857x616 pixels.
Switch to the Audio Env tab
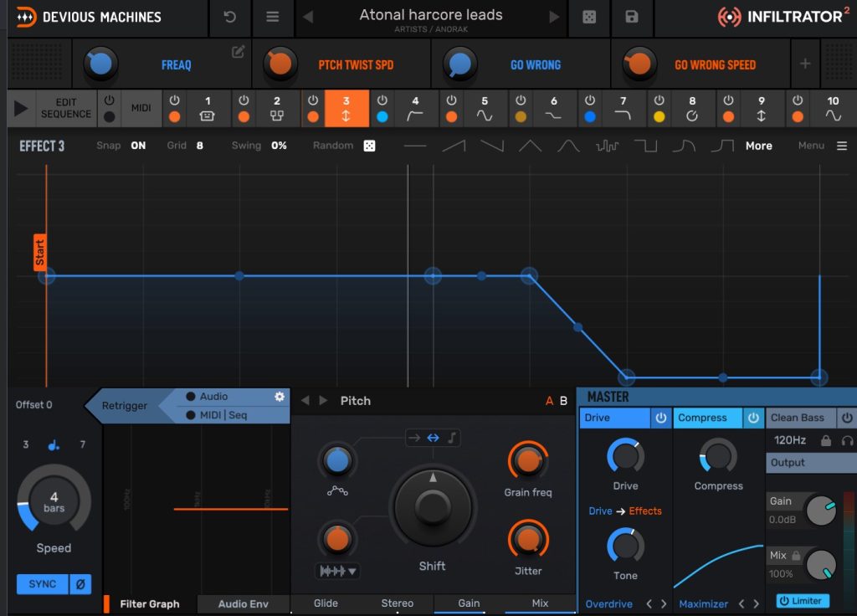pyautogui.click(x=243, y=603)
